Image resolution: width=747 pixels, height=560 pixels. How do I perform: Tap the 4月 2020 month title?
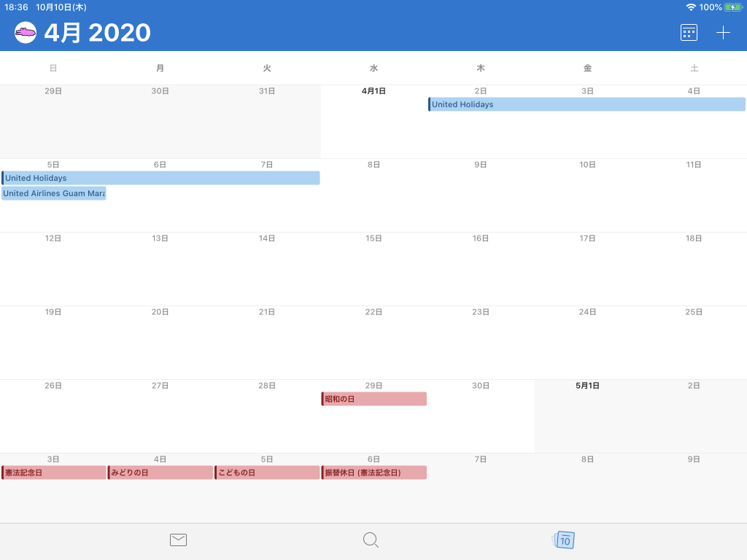tap(97, 33)
